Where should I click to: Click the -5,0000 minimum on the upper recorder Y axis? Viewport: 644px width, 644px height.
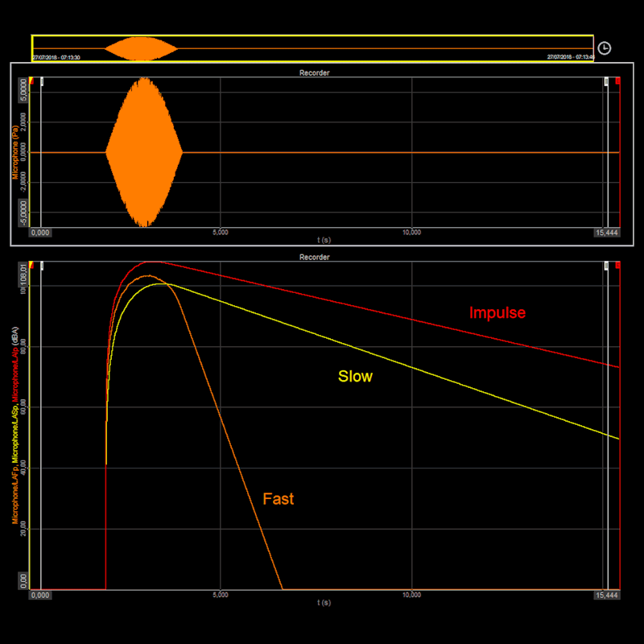(x=23, y=213)
